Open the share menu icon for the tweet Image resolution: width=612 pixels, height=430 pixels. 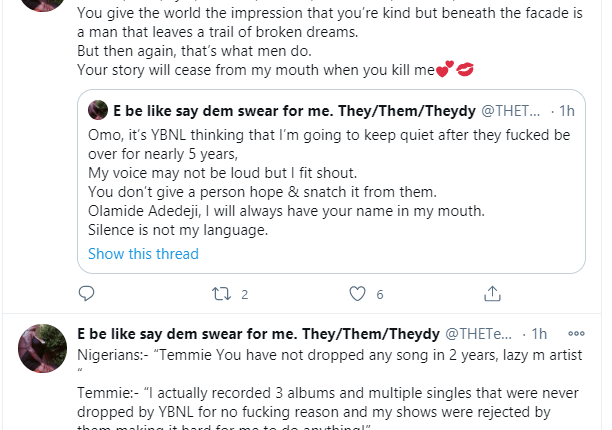491,294
